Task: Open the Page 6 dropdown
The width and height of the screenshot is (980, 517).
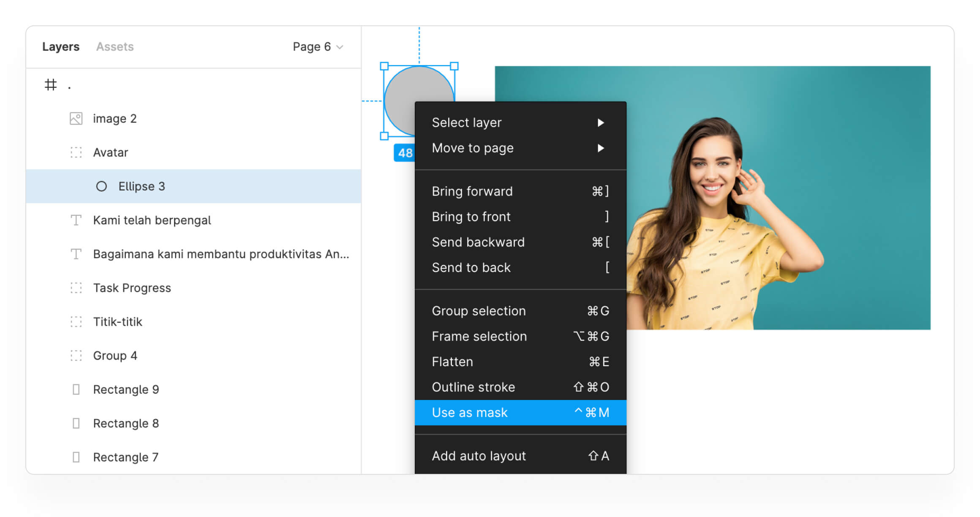Action: [318, 46]
